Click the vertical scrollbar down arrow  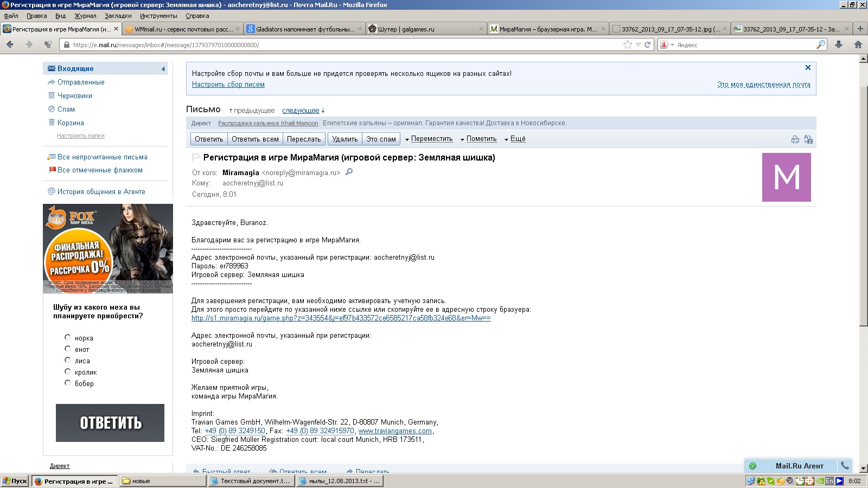pos(864,468)
